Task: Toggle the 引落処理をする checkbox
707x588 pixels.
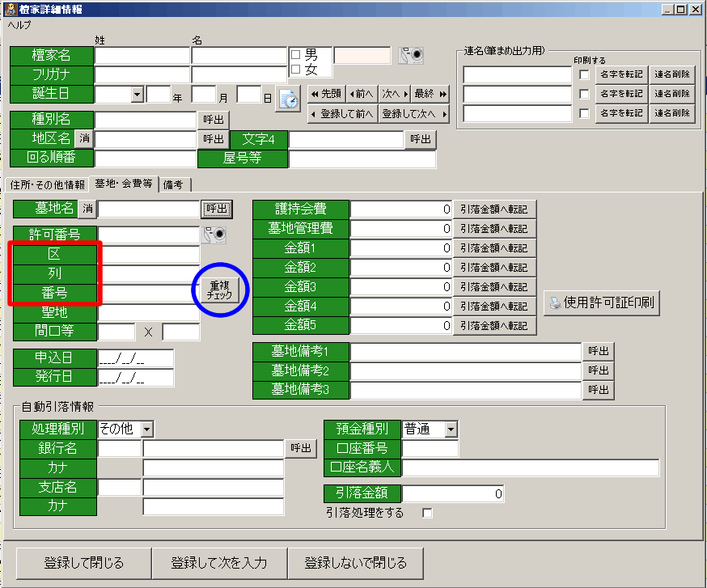Action: (x=427, y=513)
